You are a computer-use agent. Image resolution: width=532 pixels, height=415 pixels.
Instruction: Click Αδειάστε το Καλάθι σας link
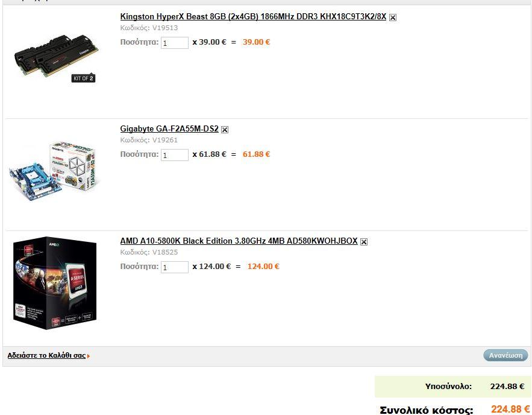tap(46, 355)
